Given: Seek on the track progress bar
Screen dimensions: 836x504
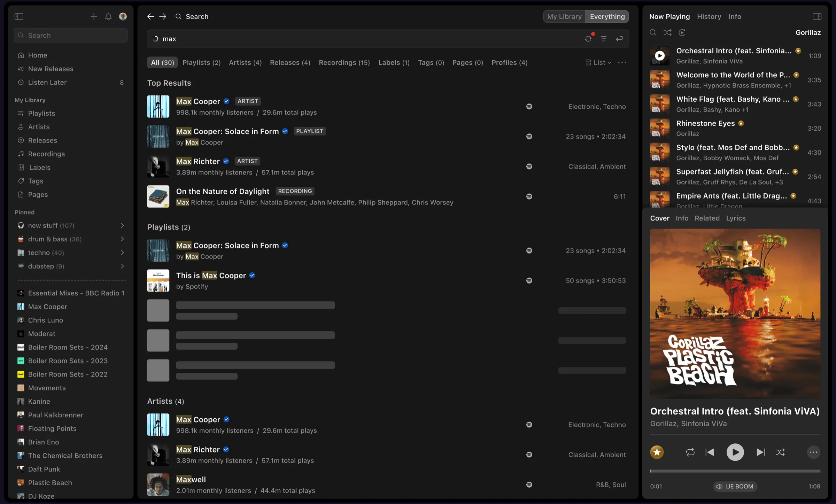Looking at the screenshot, I should (735, 471).
